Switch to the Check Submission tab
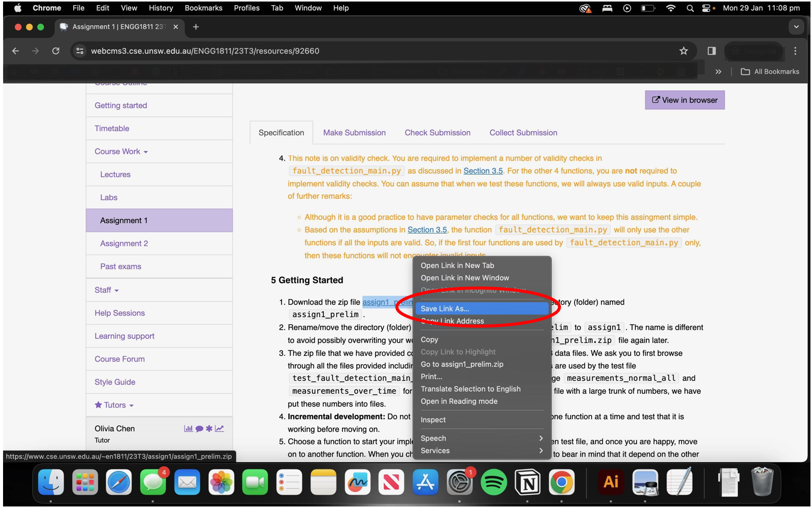This screenshot has width=812, height=508. (x=438, y=133)
